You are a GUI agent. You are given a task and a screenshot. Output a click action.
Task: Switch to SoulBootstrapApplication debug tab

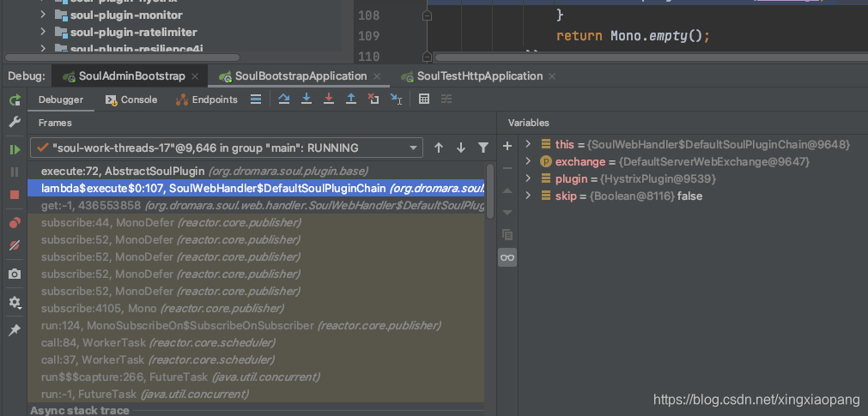click(x=300, y=75)
